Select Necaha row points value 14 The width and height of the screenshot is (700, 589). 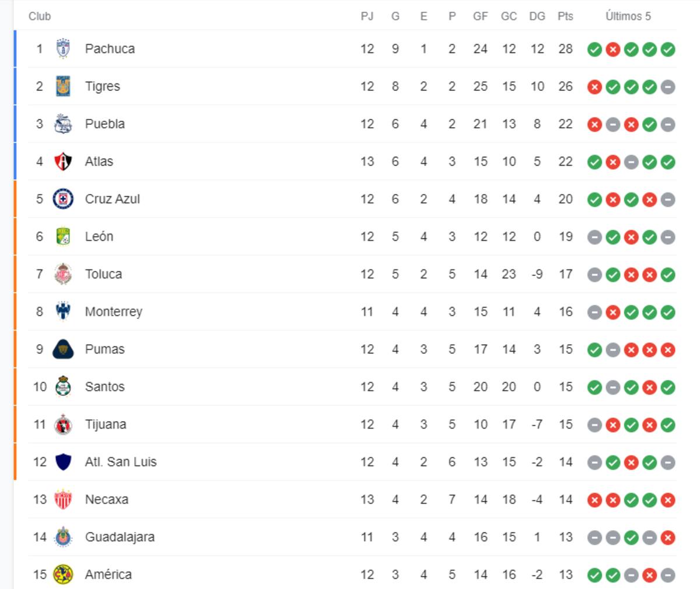tap(565, 499)
